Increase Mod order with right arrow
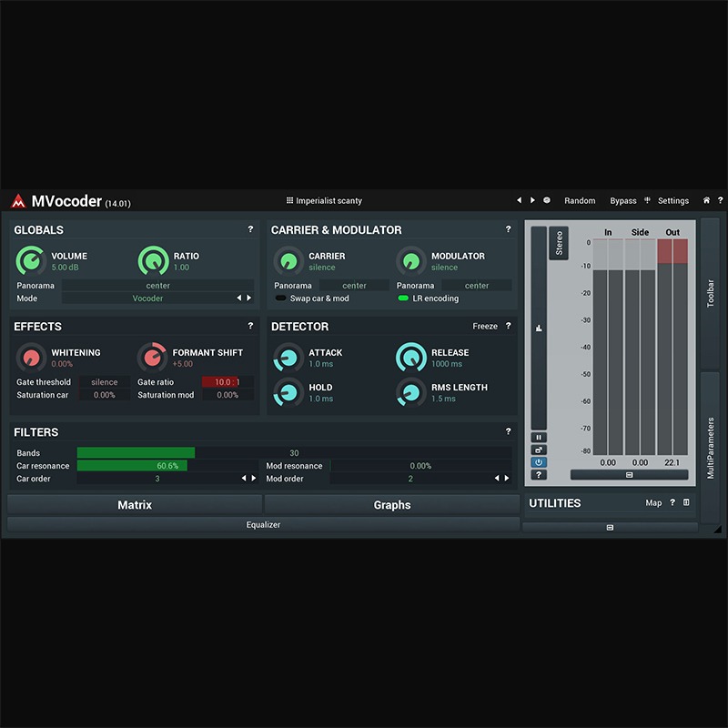The height and width of the screenshot is (728, 728). tap(507, 479)
